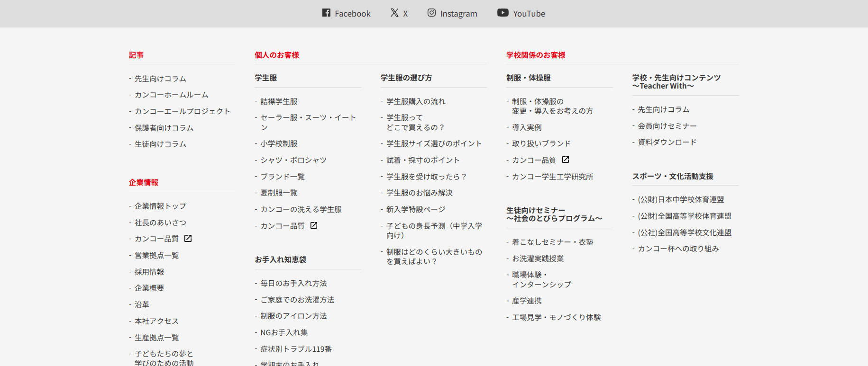Go to 採用情報 page
The image size is (868, 366).
(x=149, y=272)
